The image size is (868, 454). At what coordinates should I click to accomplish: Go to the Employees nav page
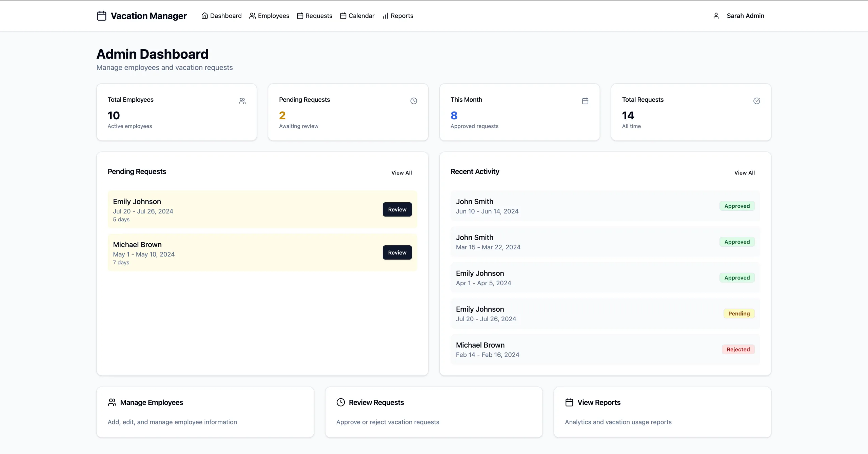[x=269, y=16]
